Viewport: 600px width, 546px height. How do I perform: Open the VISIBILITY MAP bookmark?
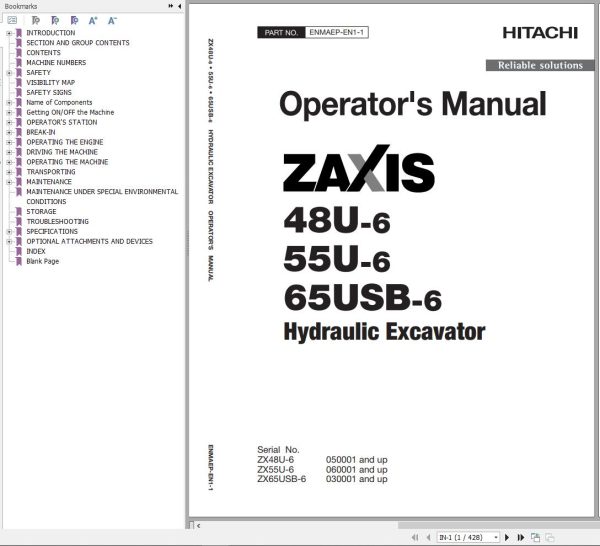pyautogui.click(x=51, y=83)
